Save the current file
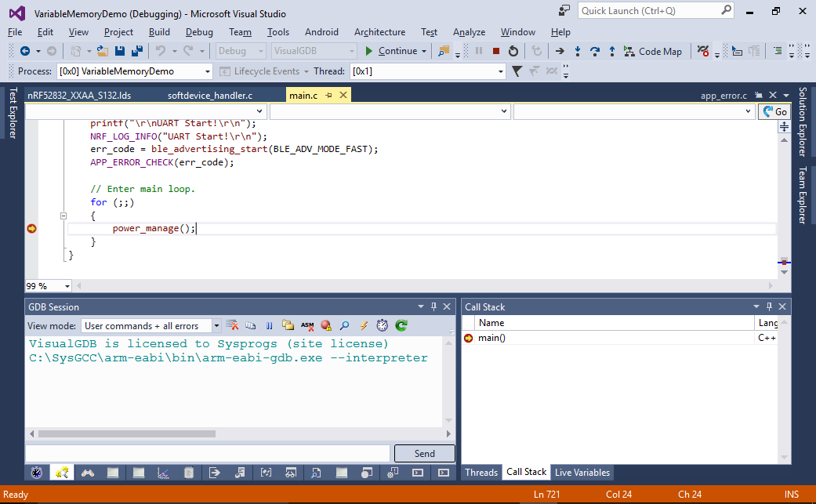 [120, 51]
